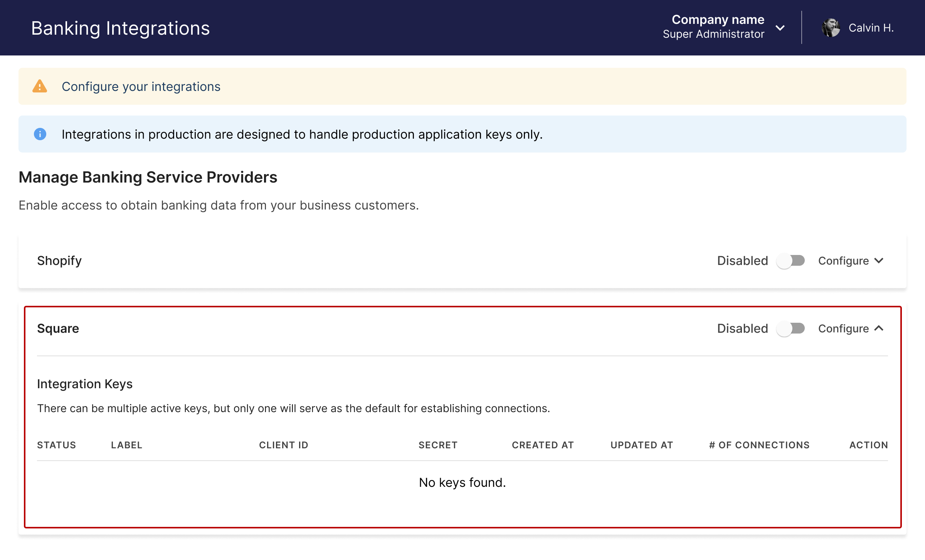Click the production application keys info message
The image size is (925, 560).
(x=302, y=134)
